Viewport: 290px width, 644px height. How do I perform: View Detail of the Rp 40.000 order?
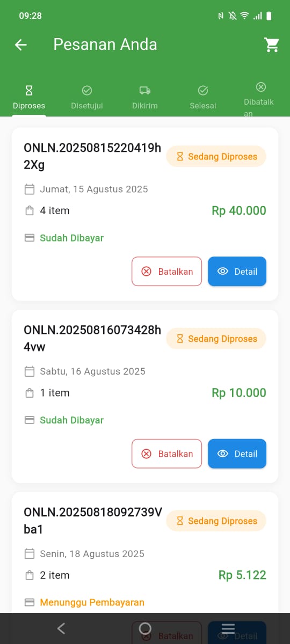click(x=237, y=272)
